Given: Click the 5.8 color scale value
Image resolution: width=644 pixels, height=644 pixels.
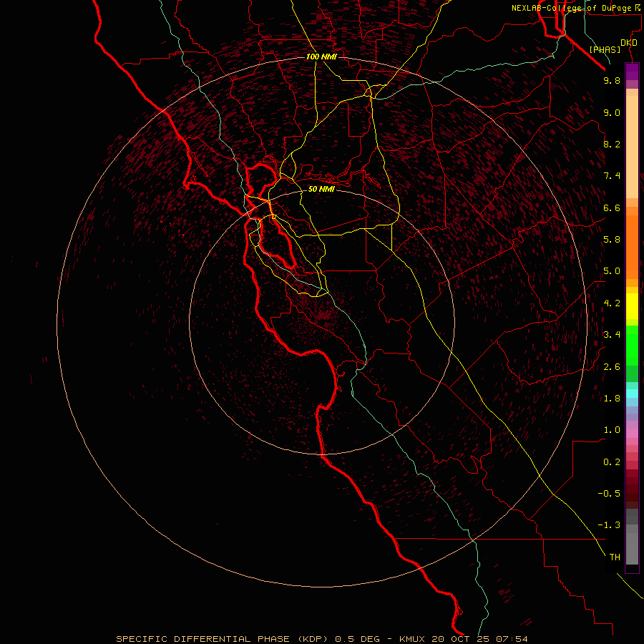Looking at the screenshot, I should pos(612,239).
